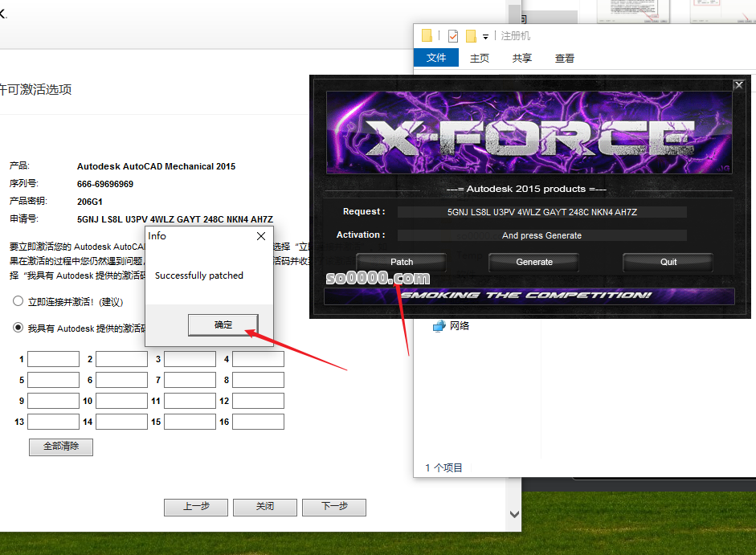Click the 全部清除 button
Viewport: 756px width, 555px height.
61,447
